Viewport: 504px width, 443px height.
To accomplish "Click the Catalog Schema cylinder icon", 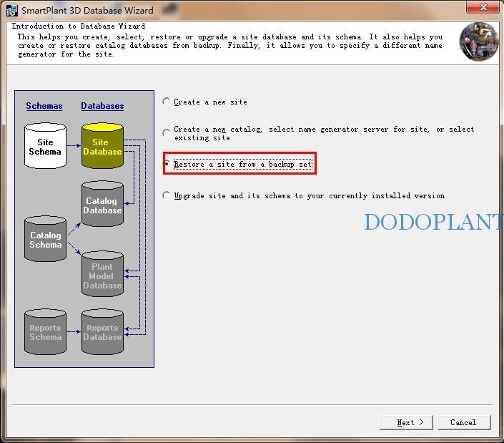I will point(45,239).
